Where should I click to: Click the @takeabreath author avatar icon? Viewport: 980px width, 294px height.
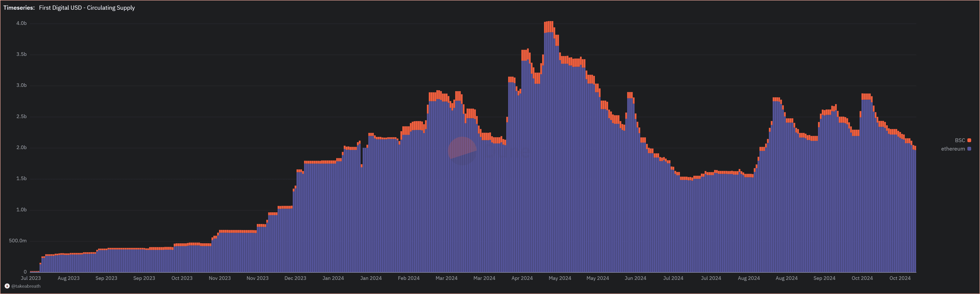[7, 286]
